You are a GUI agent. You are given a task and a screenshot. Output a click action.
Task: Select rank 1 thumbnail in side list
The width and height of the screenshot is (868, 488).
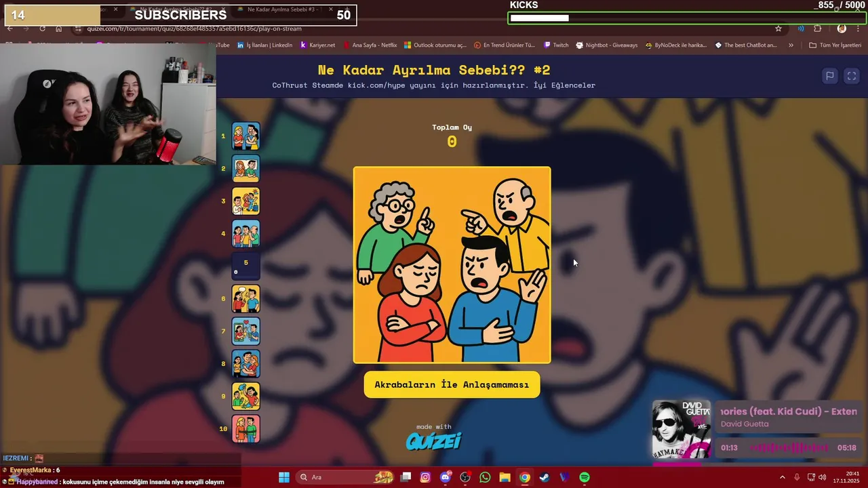(x=246, y=136)
